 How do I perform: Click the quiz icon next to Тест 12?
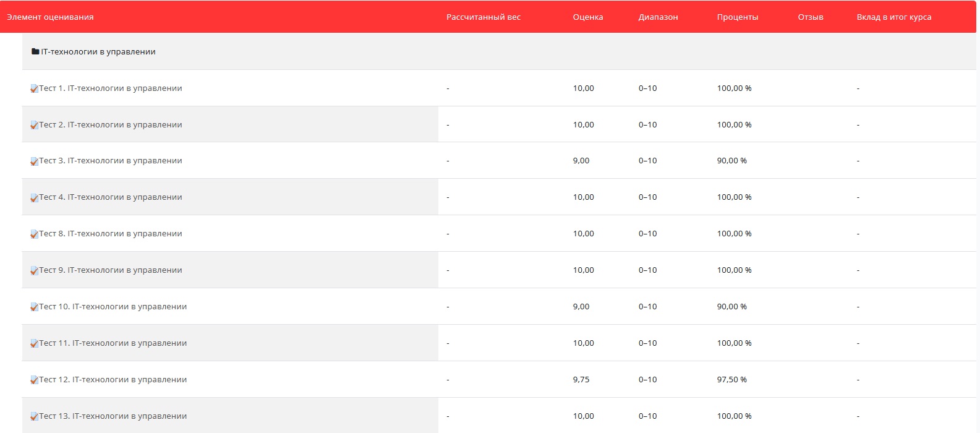coord(35,380)
